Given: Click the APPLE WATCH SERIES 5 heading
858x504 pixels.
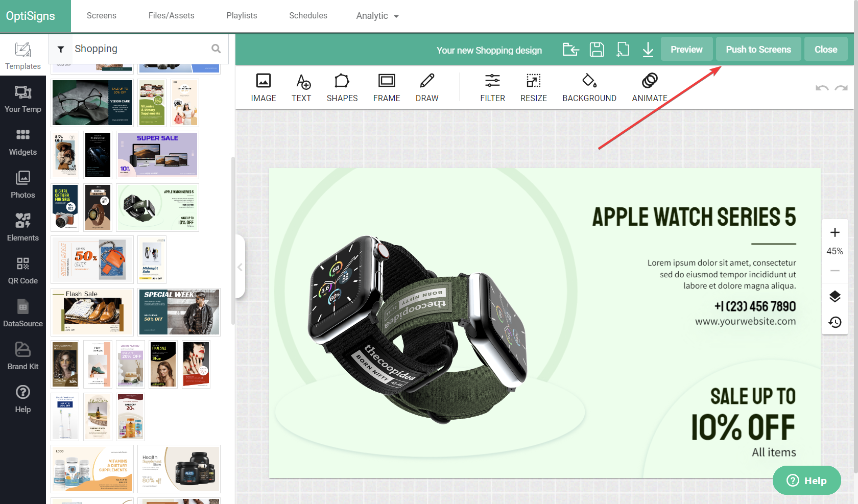Looking at the screenshot, I should (x=694, y=217).
